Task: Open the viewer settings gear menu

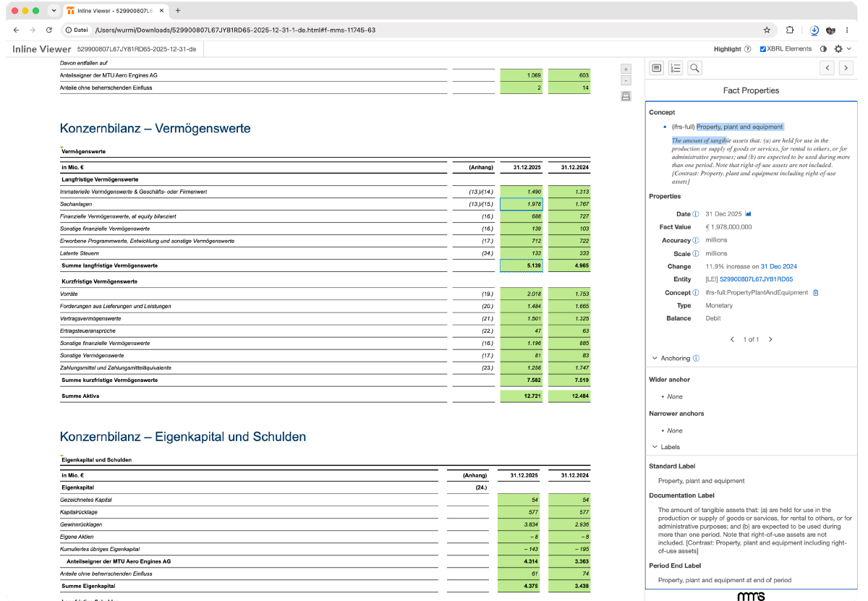Action: pyautogui.click(x=838, y=49)
